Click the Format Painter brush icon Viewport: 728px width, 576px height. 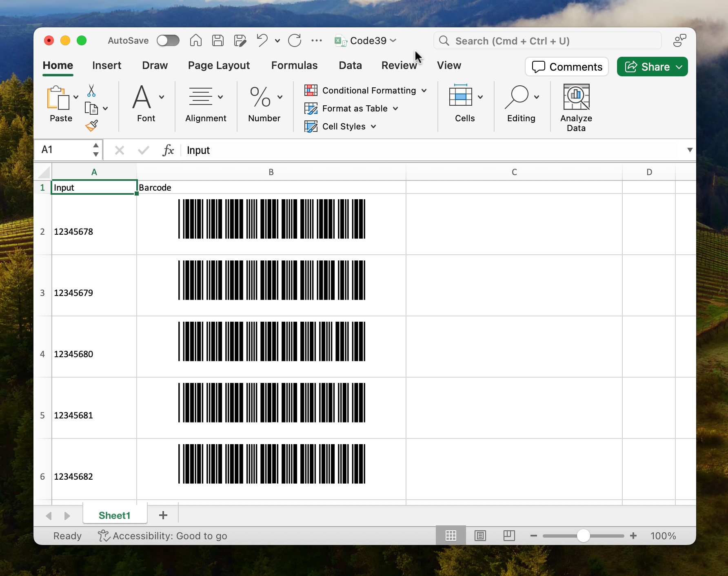tap(91, 126)
